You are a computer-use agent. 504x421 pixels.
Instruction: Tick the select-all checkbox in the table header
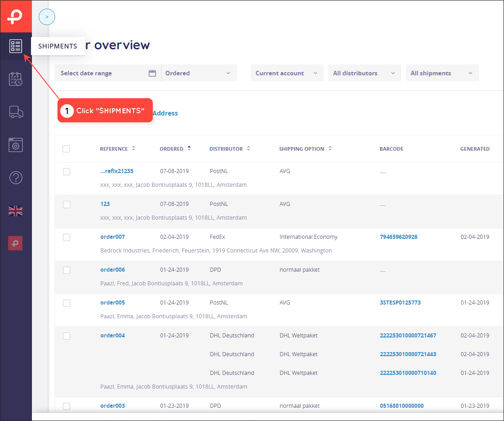coord(66,149)
